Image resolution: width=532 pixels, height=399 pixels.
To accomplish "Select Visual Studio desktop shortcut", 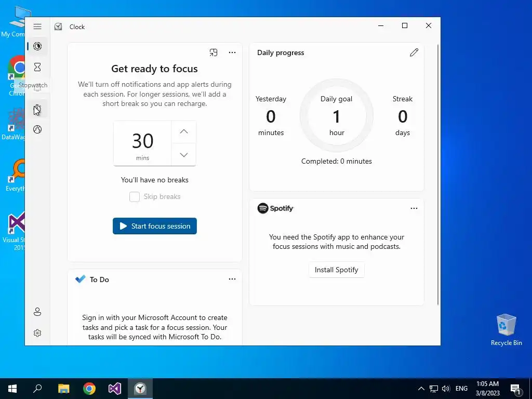I will [x=13, y=231].
